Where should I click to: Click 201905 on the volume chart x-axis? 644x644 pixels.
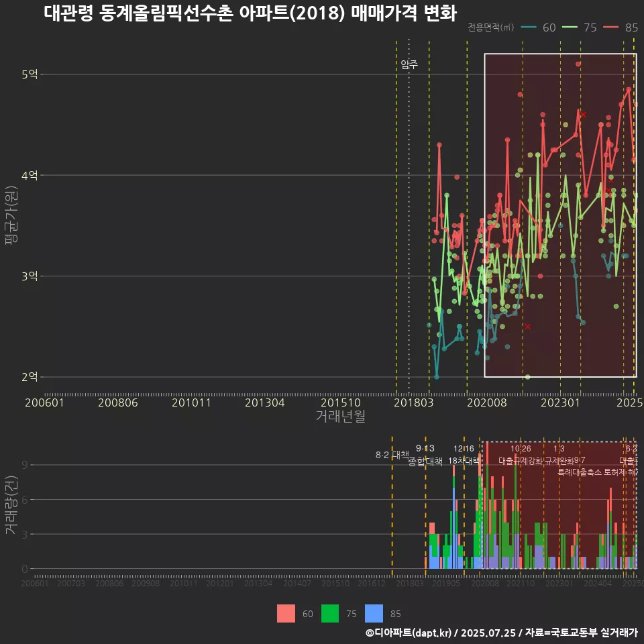[446, 583]
